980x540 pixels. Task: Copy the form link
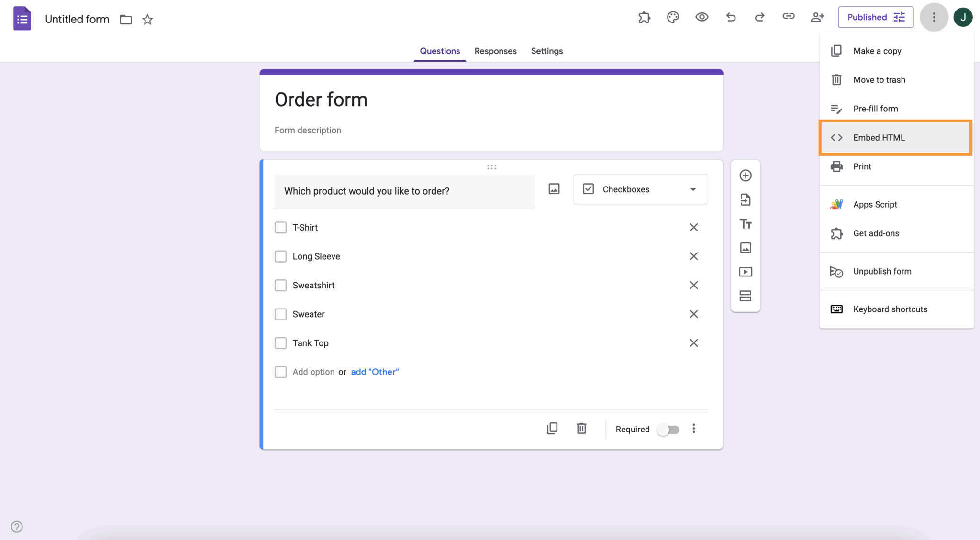coord(788,17)
